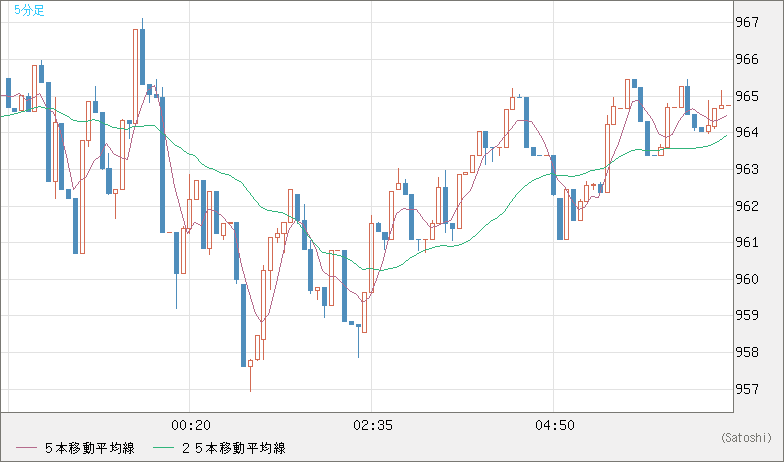
Task: Click the 959 price axis label
Action: (x=746, y=315)
